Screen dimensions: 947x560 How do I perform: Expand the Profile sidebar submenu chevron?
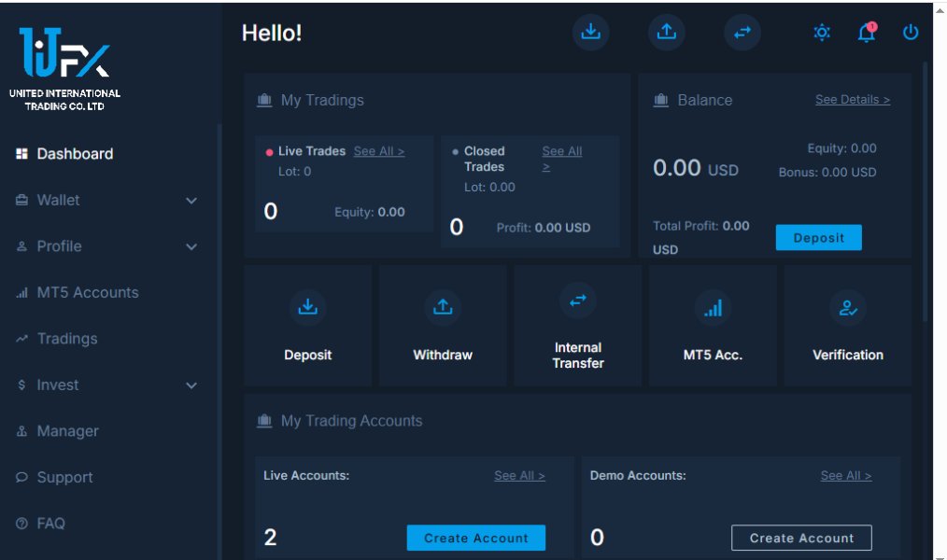tap(191, 246)
